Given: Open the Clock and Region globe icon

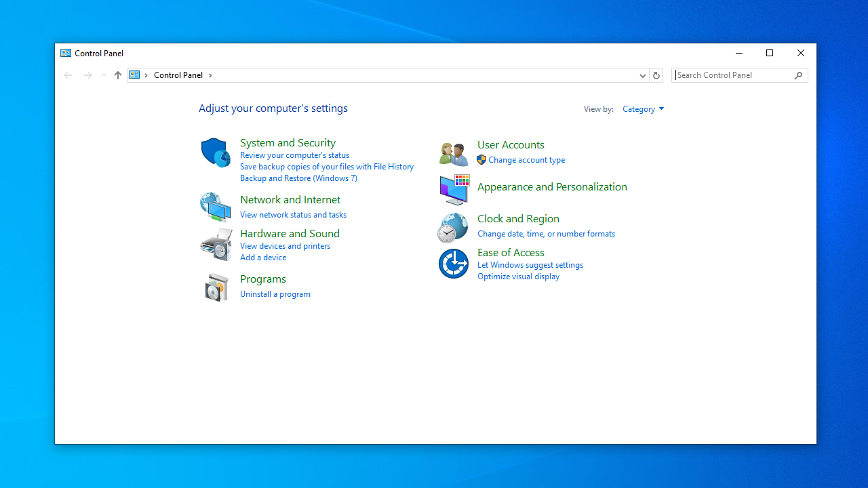Looking at the screenshot, I should (x=453, y=227).
